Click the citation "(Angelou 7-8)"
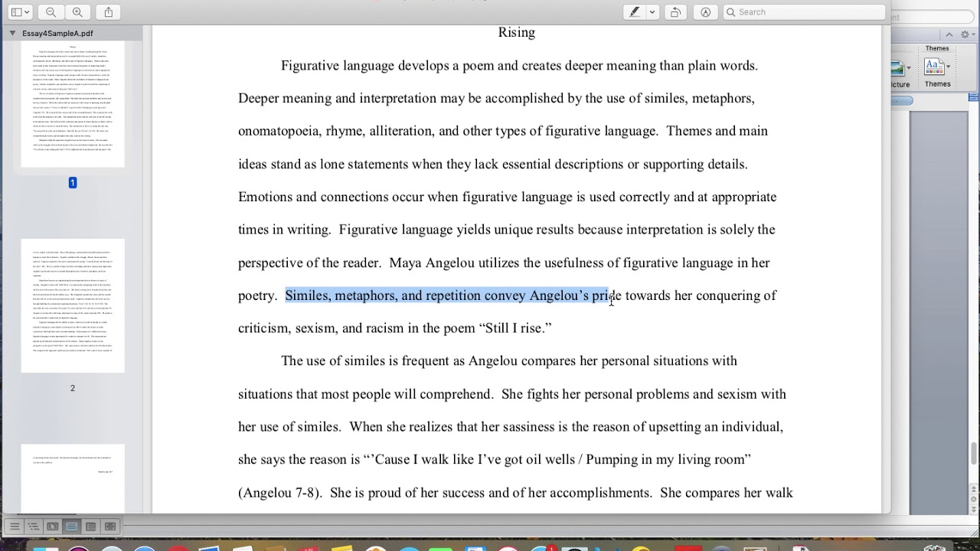This screenshot has width=980, height=551. [x=279, y=493]
